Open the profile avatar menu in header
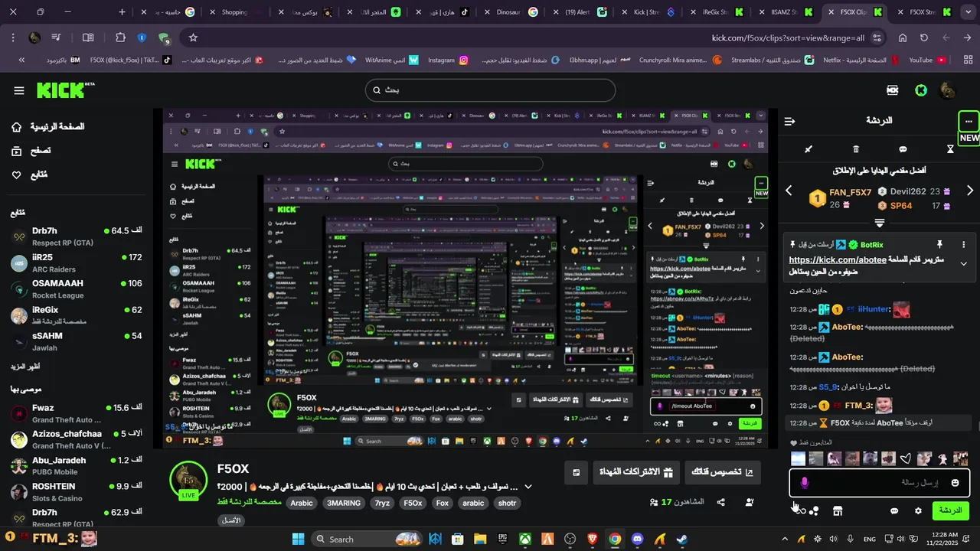 [x=948, y=90]
